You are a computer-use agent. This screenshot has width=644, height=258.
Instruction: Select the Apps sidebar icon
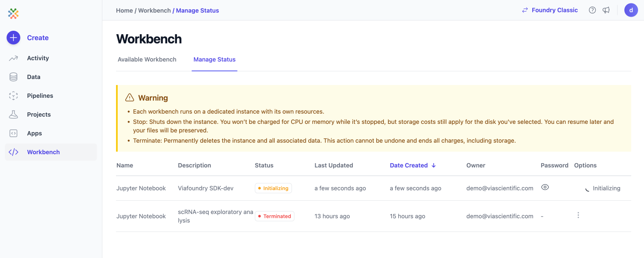point(13,133)
